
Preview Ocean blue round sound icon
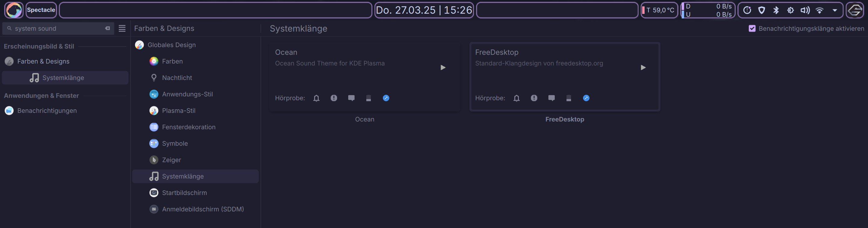(386, 98)
